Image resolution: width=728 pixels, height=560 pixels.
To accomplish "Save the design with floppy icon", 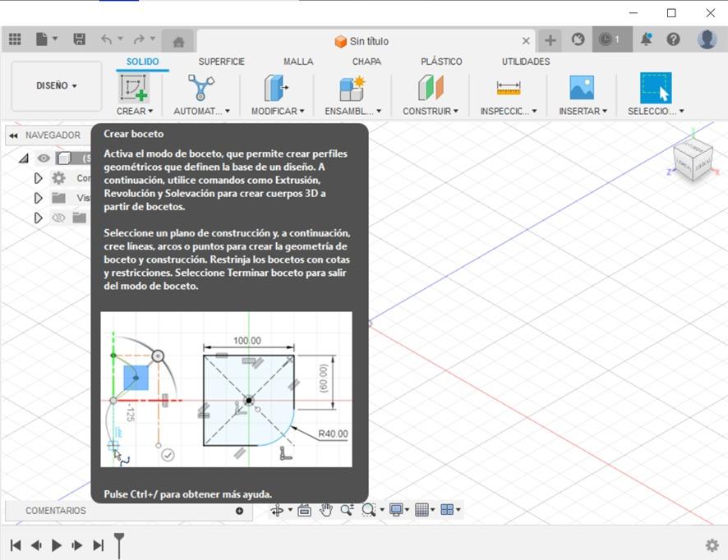I will [x=80, y=39].
